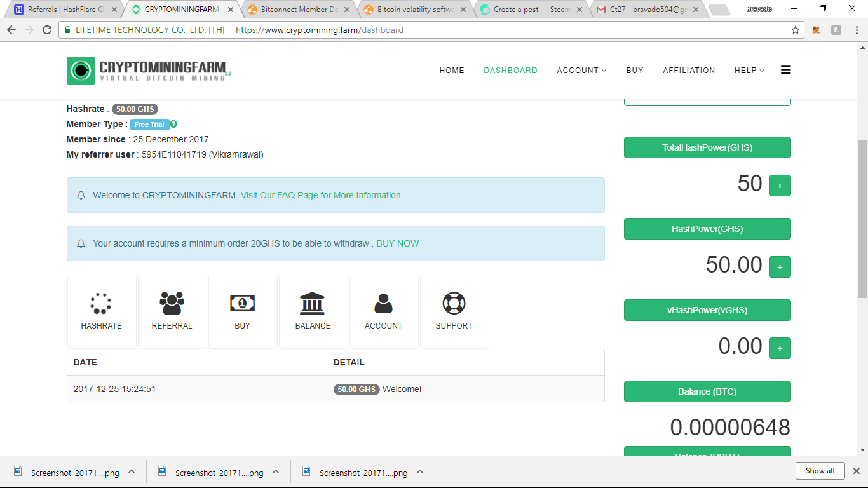
Task: View the LIFETIME TECHNOLOGY site certificate info
Action: (x=144, y=30)
